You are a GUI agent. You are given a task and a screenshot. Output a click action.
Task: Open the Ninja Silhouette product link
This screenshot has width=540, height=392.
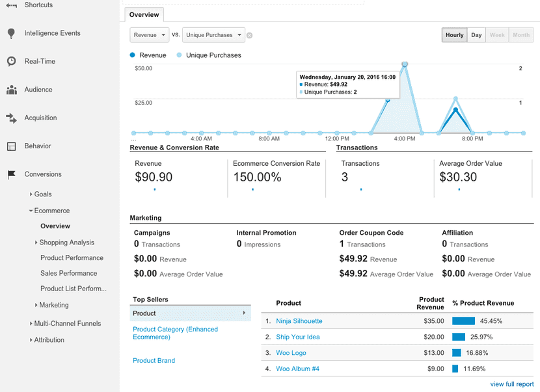click(299, 321)
